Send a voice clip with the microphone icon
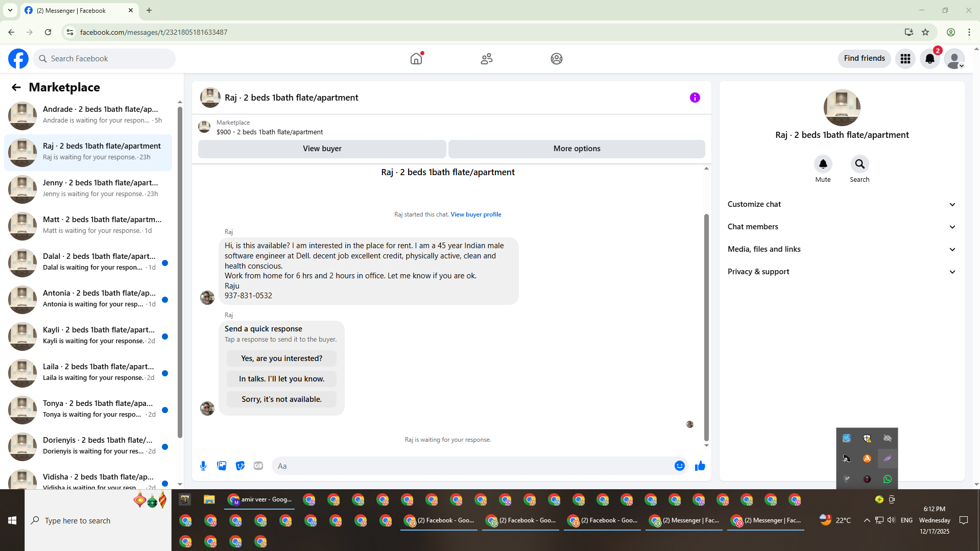Screen dimensions: 980x551 tap(203, 466)
